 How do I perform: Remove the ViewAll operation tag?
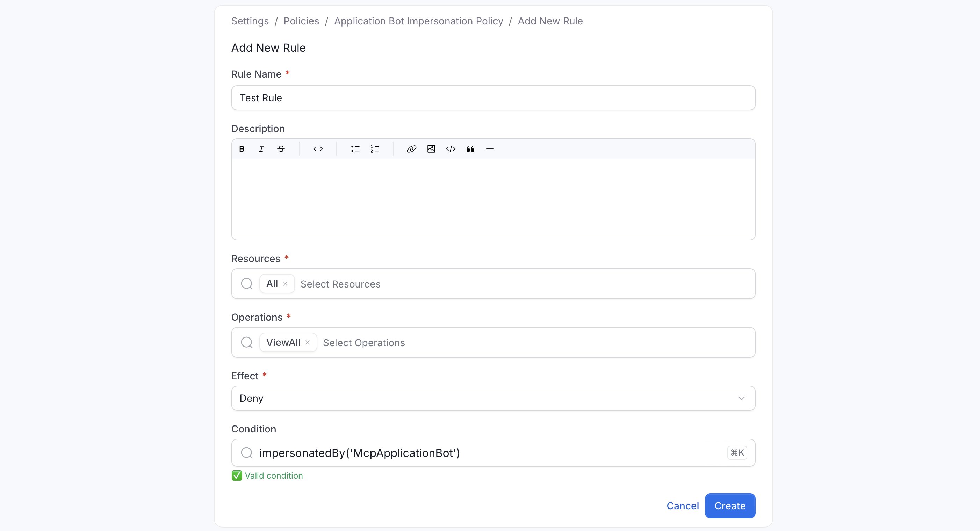tap(308, 342)
